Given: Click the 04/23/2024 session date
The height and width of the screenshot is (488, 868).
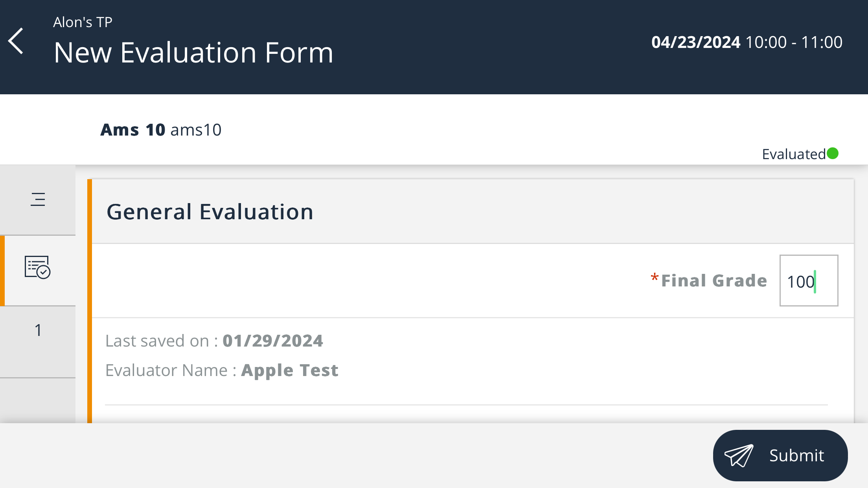Looking at the screenshot, I should tap(696, 42).
